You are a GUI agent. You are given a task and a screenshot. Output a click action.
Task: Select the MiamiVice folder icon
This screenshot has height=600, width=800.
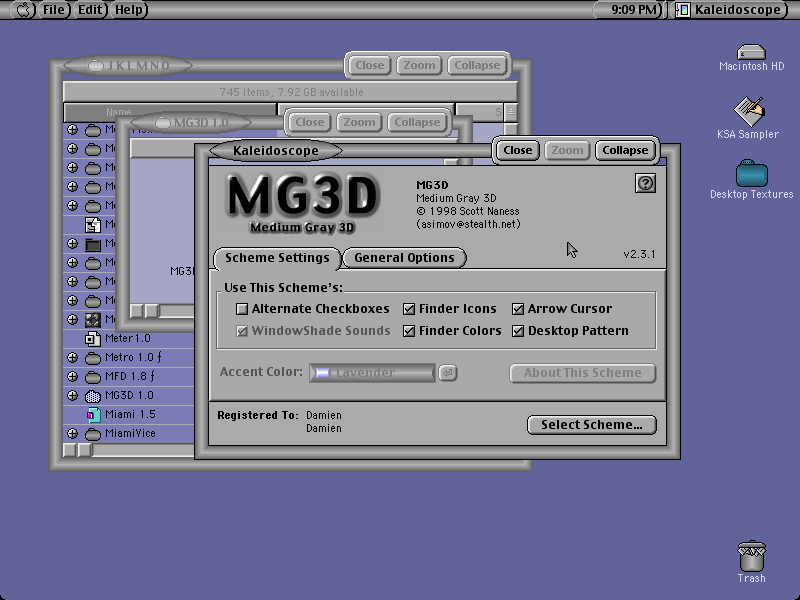click(92, 434)
